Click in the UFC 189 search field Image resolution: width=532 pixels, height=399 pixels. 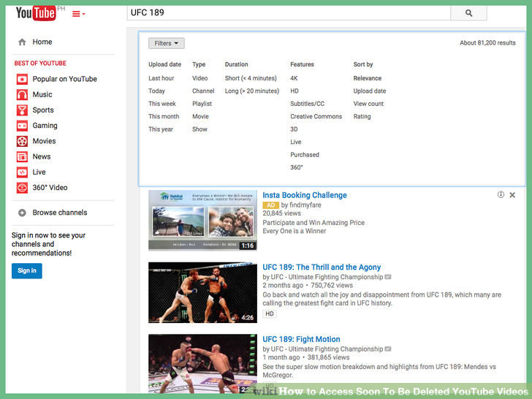(x=289, y=13)
